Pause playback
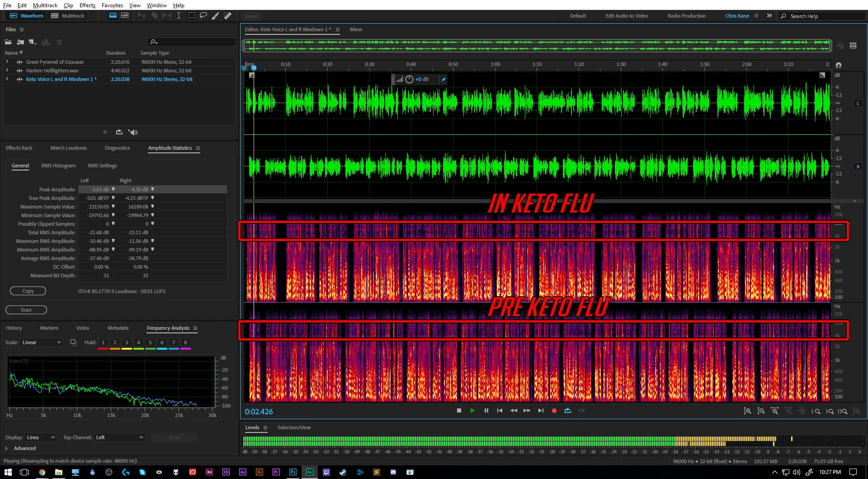 (486, 411)
